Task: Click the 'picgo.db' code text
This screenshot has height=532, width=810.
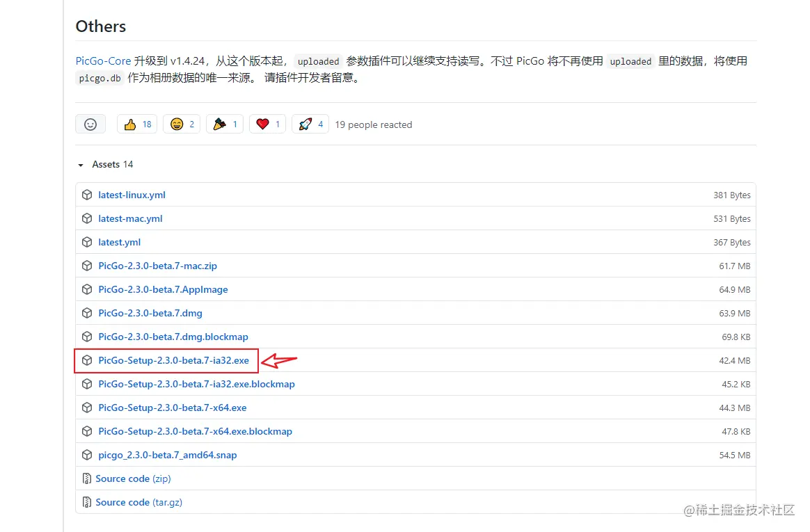Action: (x=100, y=79)
